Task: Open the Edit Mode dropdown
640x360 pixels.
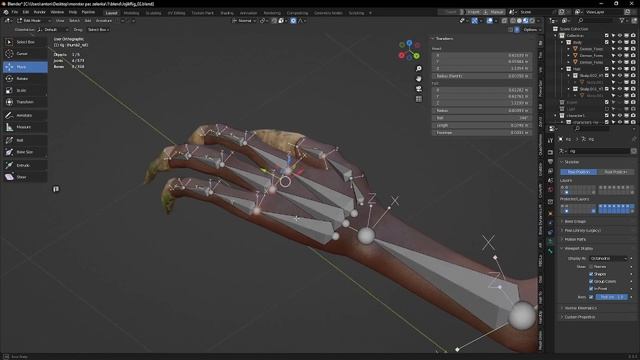Action: click(34, 21)
